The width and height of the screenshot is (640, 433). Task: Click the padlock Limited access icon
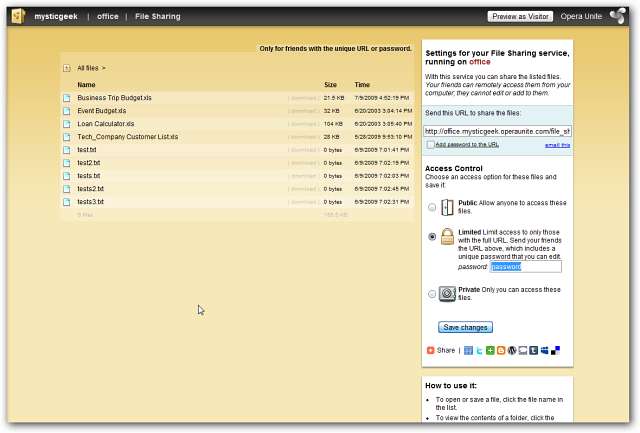point(447,237)
